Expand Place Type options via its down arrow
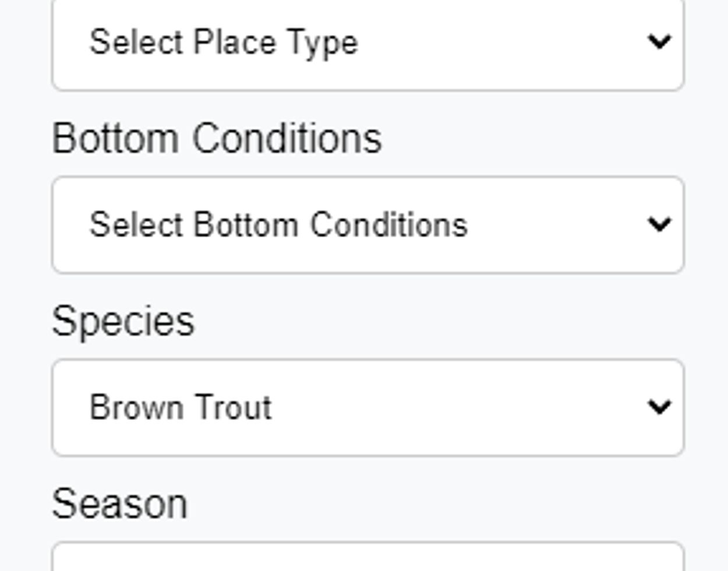The image size is (728, 571). [x=659, y=42]
